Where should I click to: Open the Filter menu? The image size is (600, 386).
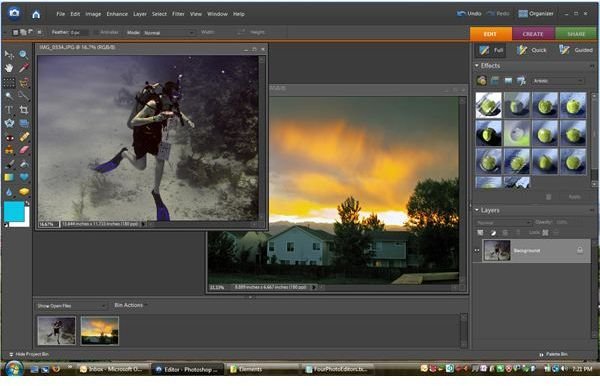coord(178,14)
